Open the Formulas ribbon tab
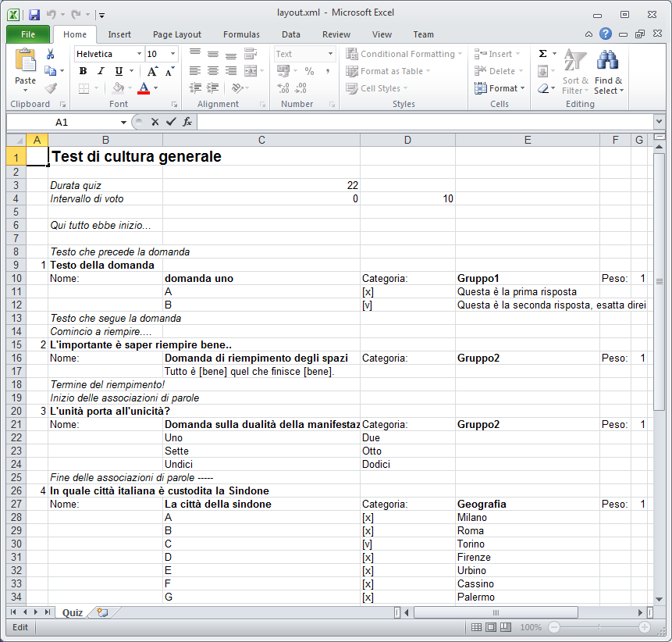The image size is (672, 642). (x=241, y=34)
